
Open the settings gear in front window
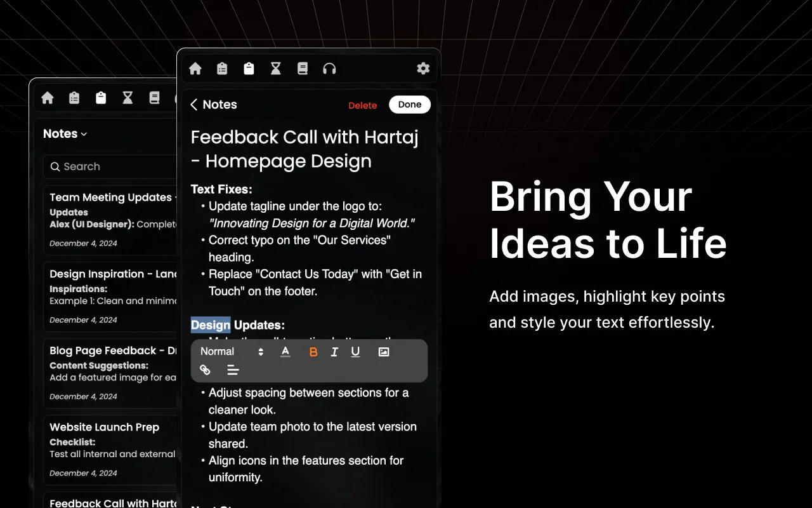click(423, 69)
